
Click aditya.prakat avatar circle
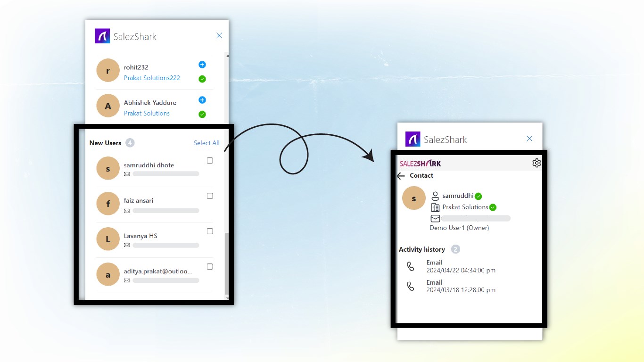[x=108, y=274]
